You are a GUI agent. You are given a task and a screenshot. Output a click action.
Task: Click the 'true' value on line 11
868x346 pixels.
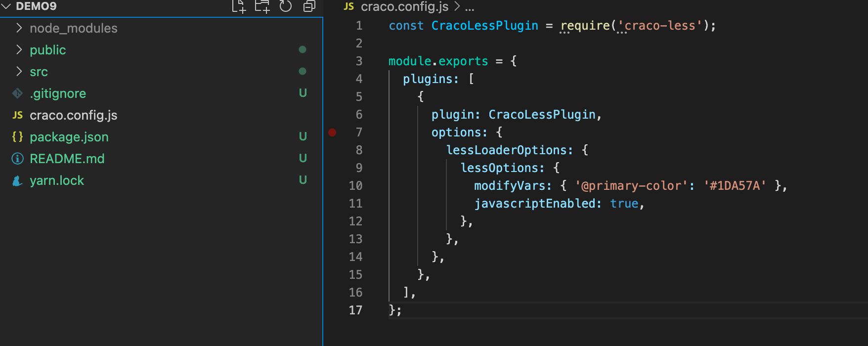point(624,204)
